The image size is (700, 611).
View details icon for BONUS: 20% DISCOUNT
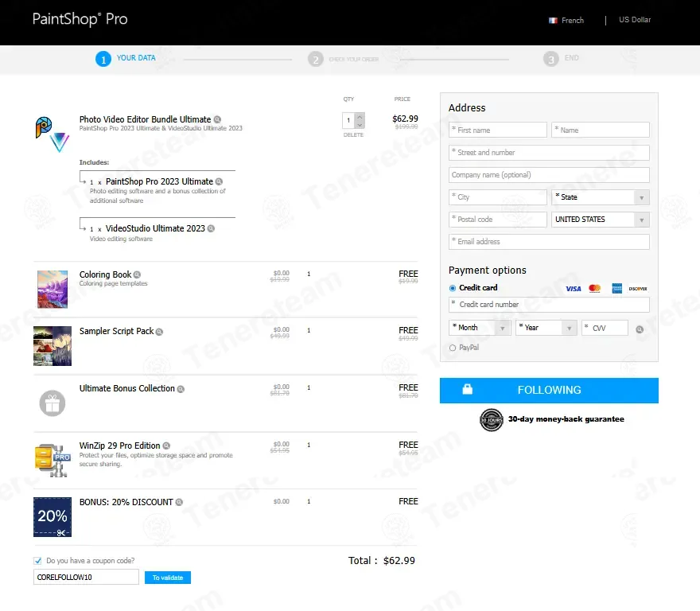coord(179,502)
